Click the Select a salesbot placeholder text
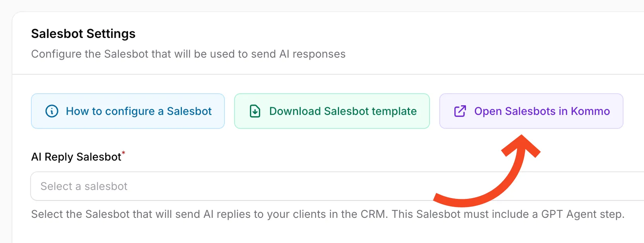Viewport: 644px width, 243px height. pos(84,186)
